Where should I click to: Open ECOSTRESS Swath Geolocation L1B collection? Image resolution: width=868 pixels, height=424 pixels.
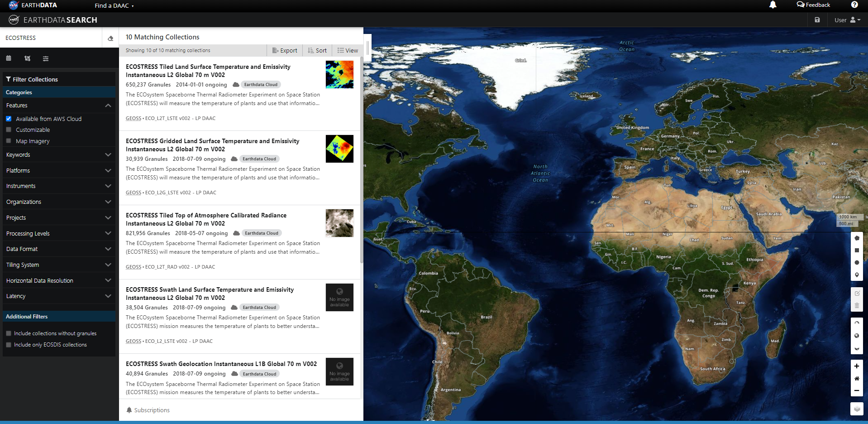(221, 364)
